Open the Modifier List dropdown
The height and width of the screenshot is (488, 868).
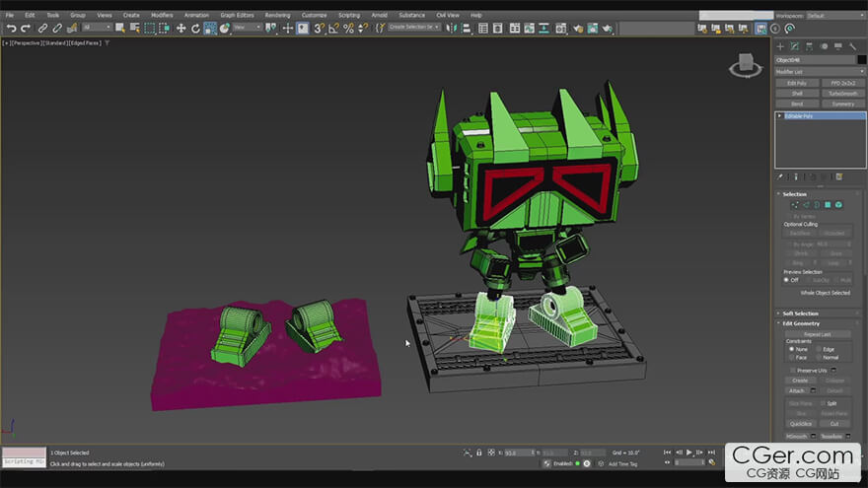(x=820, y=72)
